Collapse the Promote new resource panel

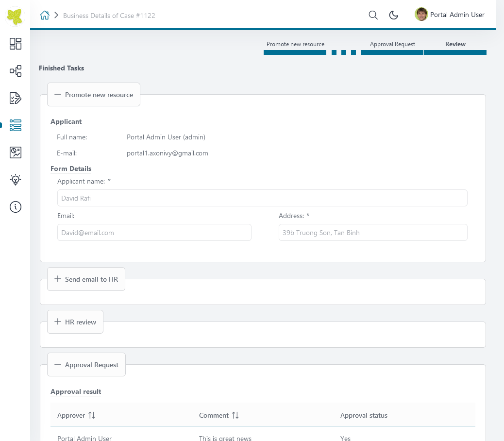coord(94,95)
